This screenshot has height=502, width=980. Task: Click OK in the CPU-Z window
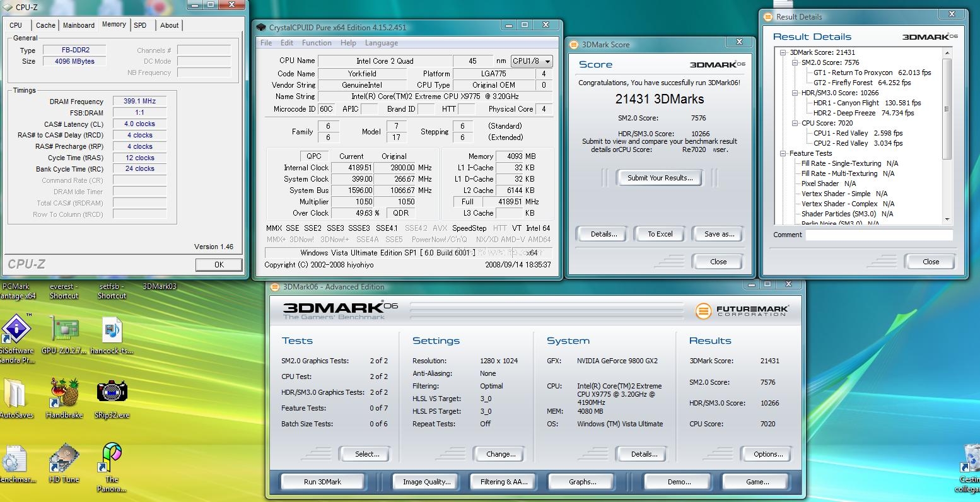point(219,265)
